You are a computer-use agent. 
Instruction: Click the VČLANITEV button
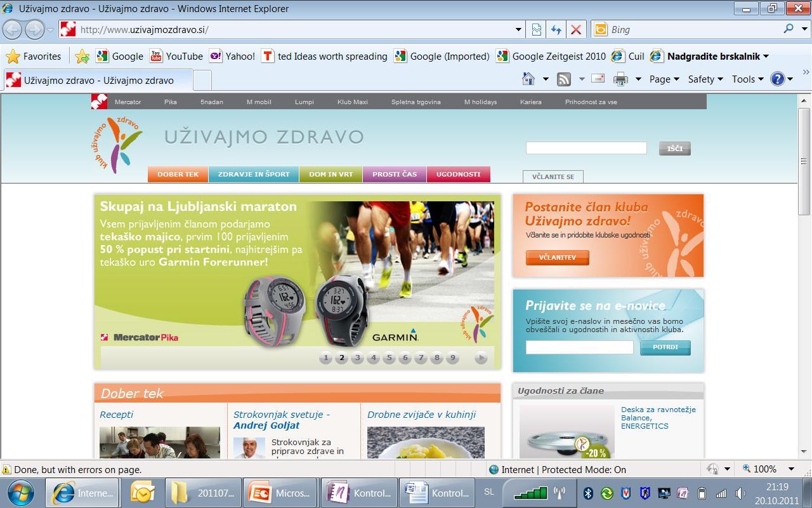pos(558,258)
